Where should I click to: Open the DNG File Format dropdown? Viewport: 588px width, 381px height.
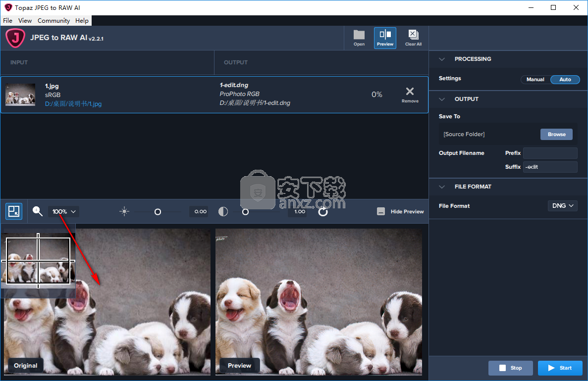click(562, 206)
